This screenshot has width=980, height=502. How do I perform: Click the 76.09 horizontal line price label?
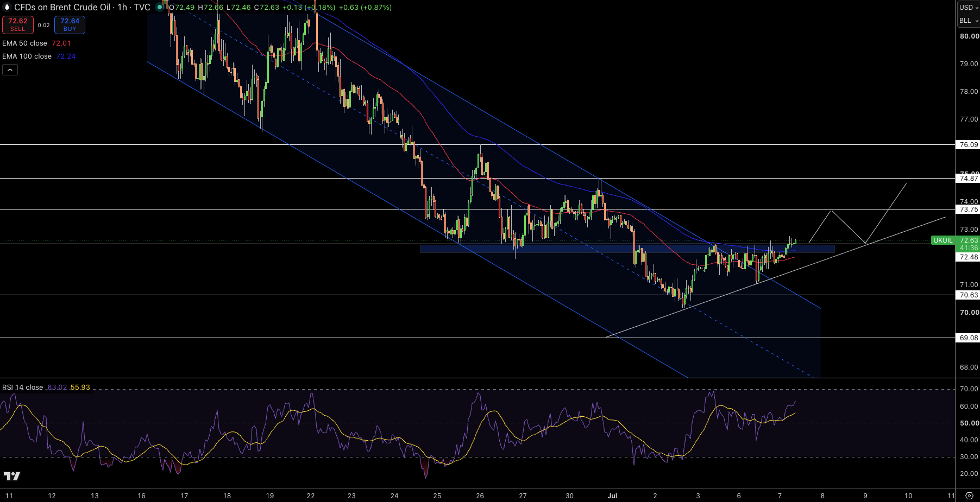pyautogui.click(x=969, y=145)
